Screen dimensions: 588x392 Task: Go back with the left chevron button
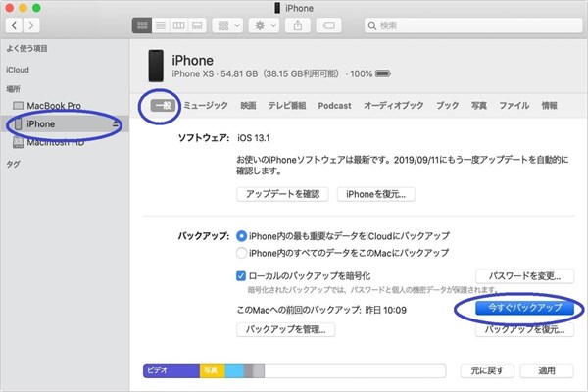coord(14,25)
